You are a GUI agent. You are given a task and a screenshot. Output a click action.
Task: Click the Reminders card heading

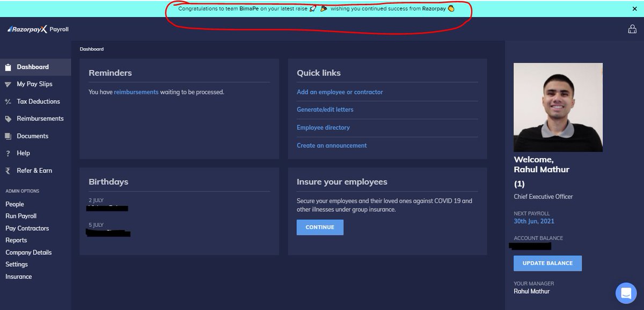click(x=110, y=73)
